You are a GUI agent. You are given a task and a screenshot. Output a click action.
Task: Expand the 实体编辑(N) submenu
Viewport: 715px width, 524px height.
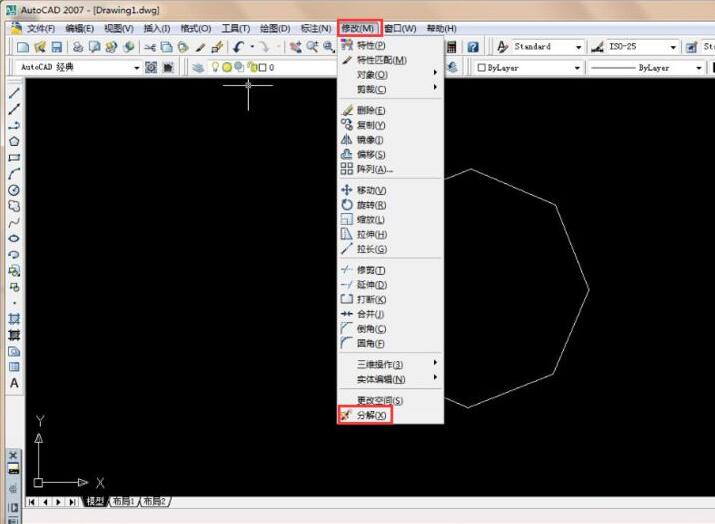391,379
